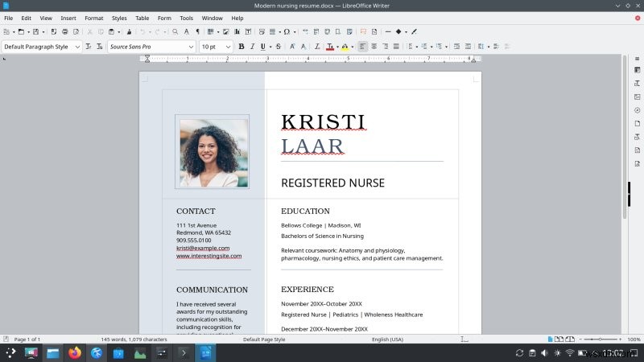Insert line shape tool
Screen dimensions: 644x362
point(388,31)
